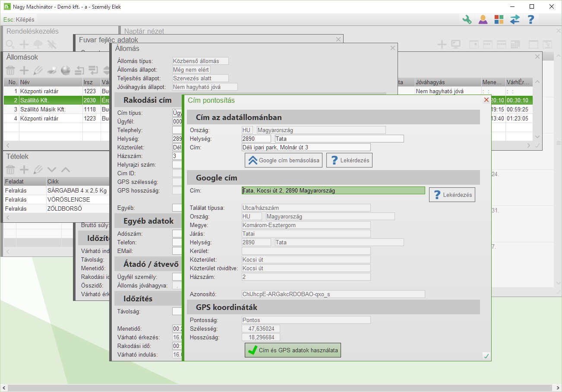Open settings via the green wrench icon
The image size is (562, 392).
click(467, 19)
